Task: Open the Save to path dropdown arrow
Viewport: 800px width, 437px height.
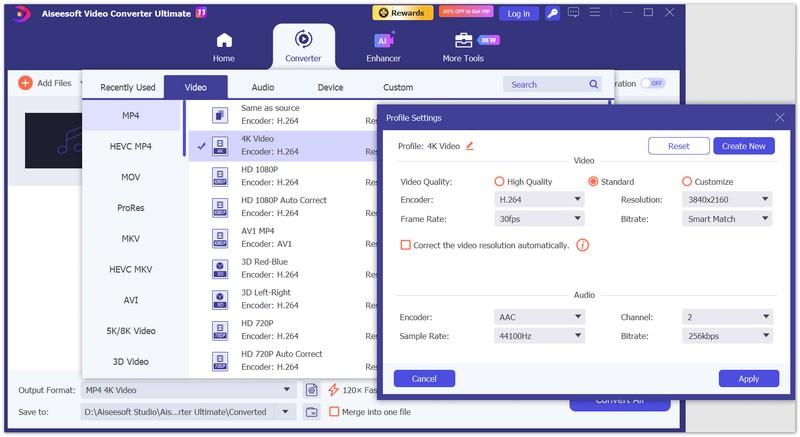Action: click(285, 412)
